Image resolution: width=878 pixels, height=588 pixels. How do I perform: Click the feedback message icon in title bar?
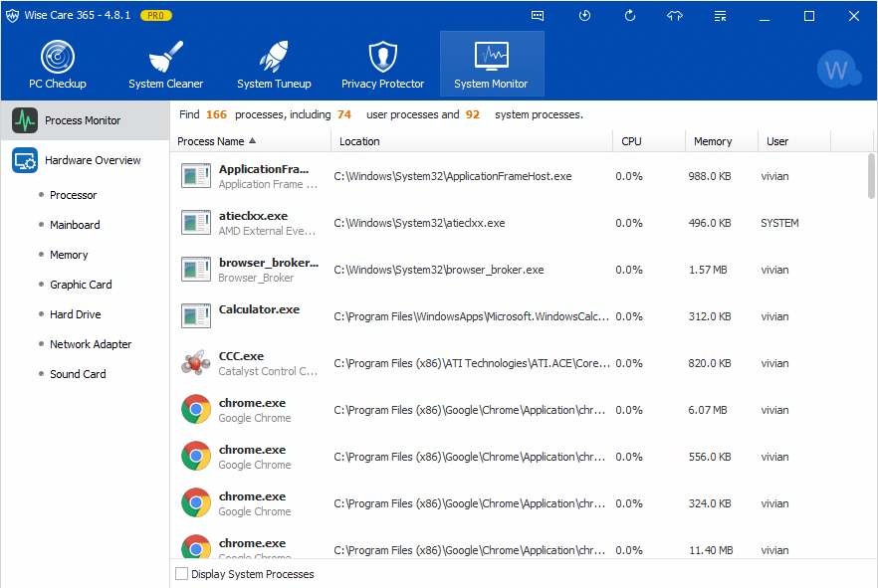tap(538, 16)
